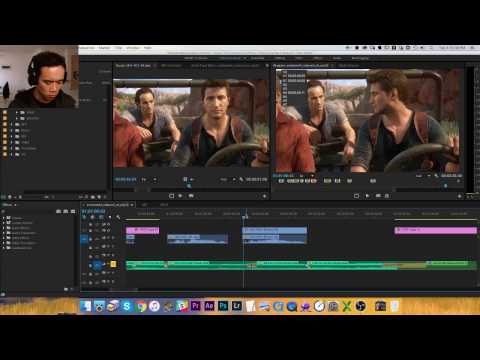Open Premiere Pro from the Dock
The image size is (480, 360).
(195, 306)
